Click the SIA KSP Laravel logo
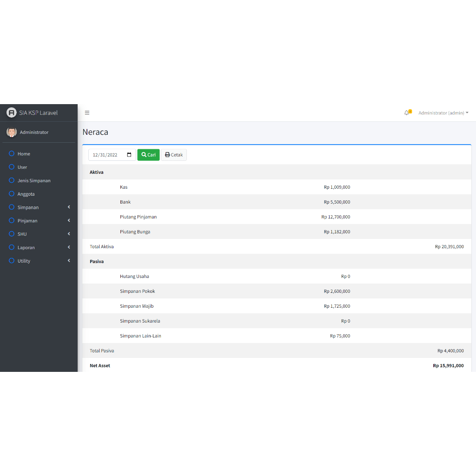476x476 pixels. tap(12, 113)
